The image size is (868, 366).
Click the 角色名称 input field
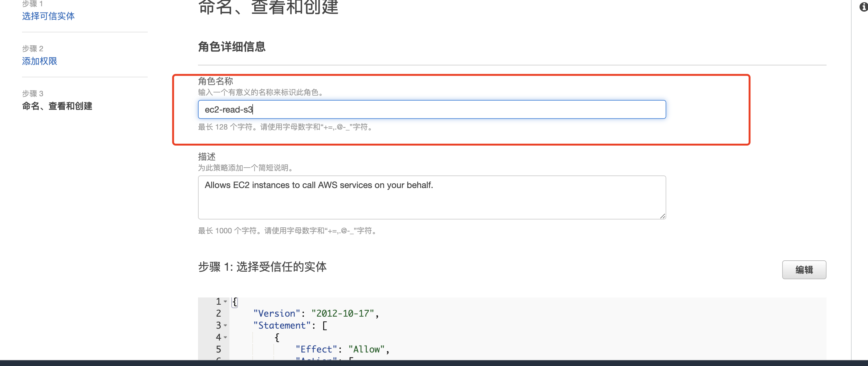click(x=431, y=109)
